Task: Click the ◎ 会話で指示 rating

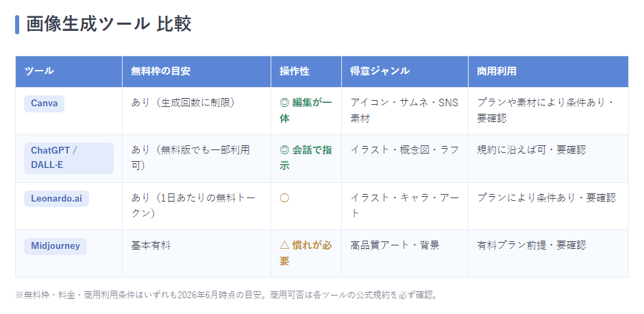Action: tap(306, 158)
